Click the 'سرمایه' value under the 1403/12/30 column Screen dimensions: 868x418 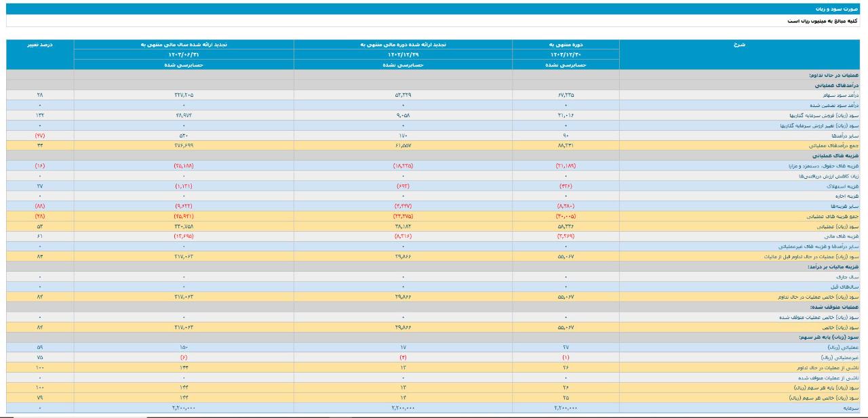coord(566,408)
